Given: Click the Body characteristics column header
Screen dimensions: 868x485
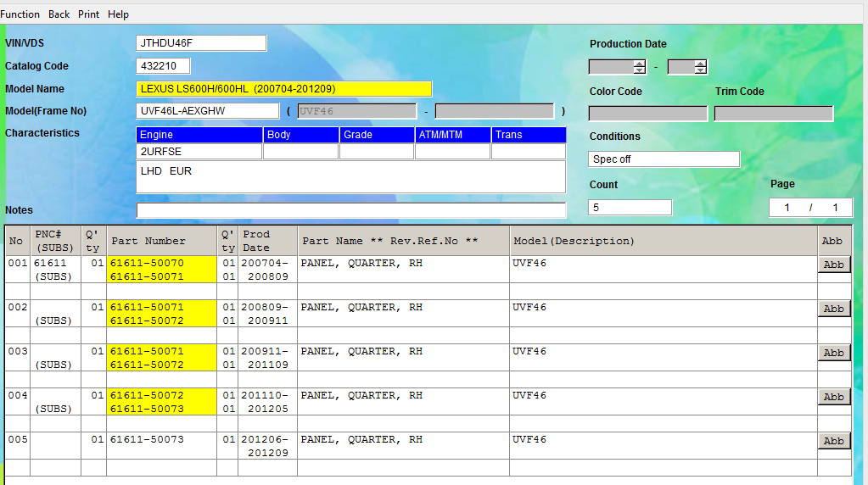Looking at the screenshot, I should point(301,134).
